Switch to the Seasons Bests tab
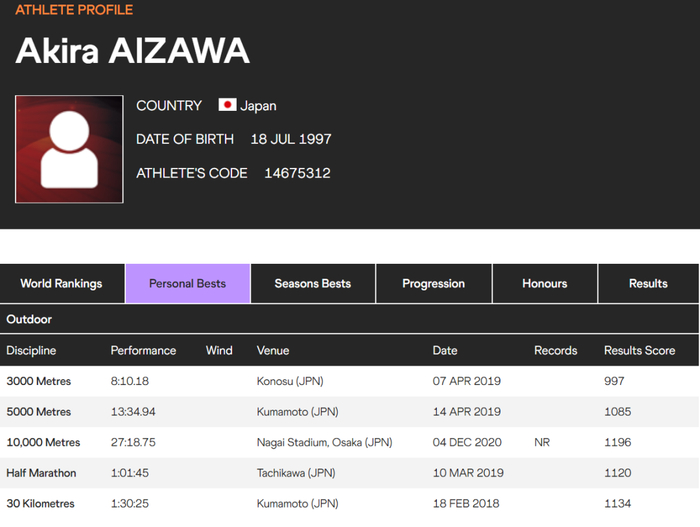Viewport: 700px width, 527px height. point(313,284)
